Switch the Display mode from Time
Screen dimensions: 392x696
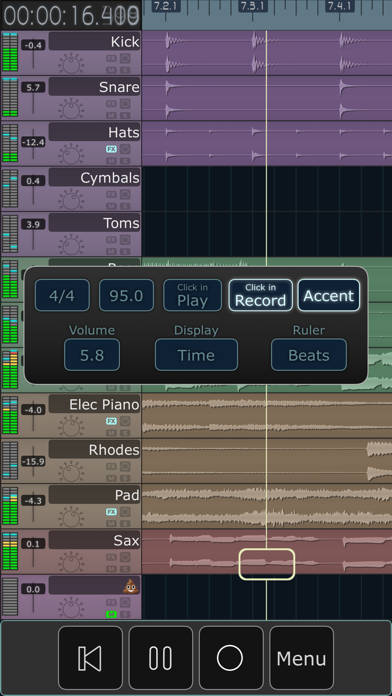tap(196, 355)
